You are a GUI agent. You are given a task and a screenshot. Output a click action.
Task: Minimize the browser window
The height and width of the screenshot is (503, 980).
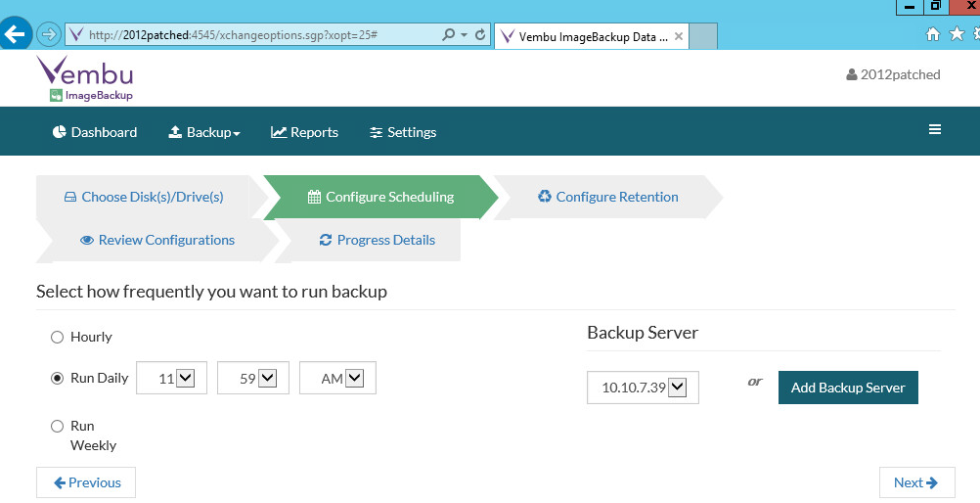pyautogui.click(x=910, y=6)
